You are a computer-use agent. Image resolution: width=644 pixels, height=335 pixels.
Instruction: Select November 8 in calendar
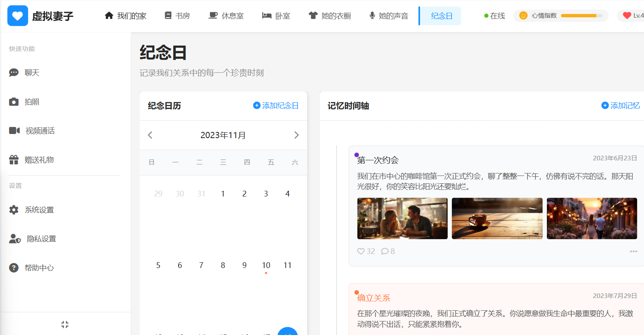tap(223, 265)
